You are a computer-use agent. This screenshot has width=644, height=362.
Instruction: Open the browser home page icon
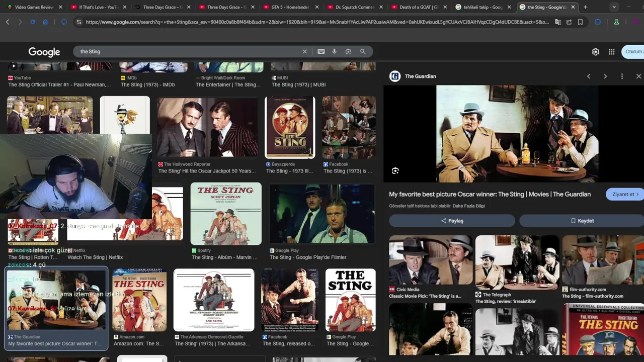(x=45, y=22)
